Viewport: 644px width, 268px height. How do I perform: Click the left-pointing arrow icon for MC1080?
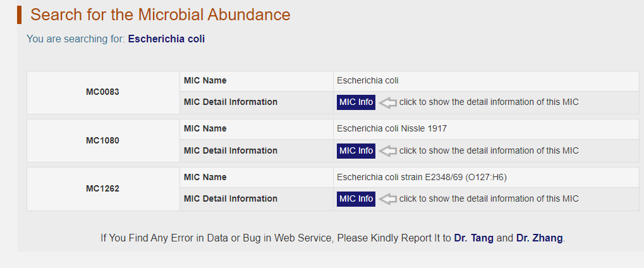(x=387, y=151)
